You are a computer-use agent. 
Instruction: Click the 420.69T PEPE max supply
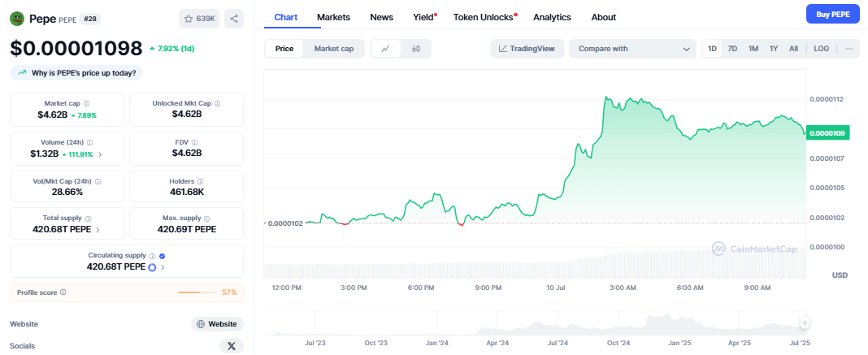click(187, 229)
